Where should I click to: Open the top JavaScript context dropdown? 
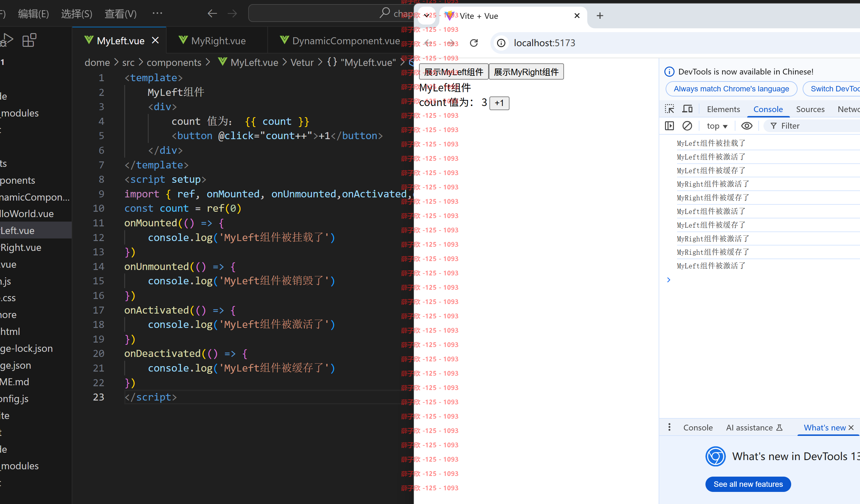[x=717, y=126]
